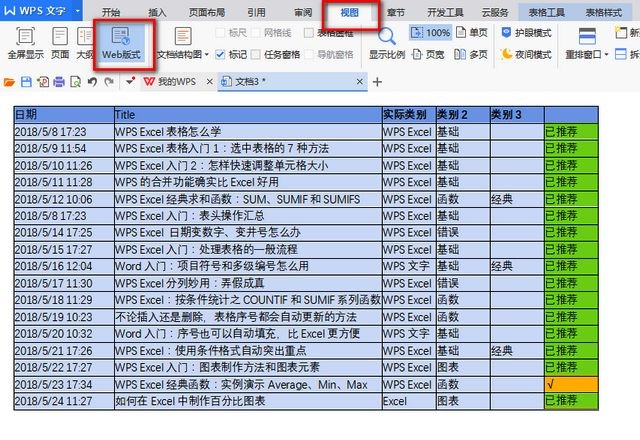
Task: Click the print icon
Action: click(59, 82)
